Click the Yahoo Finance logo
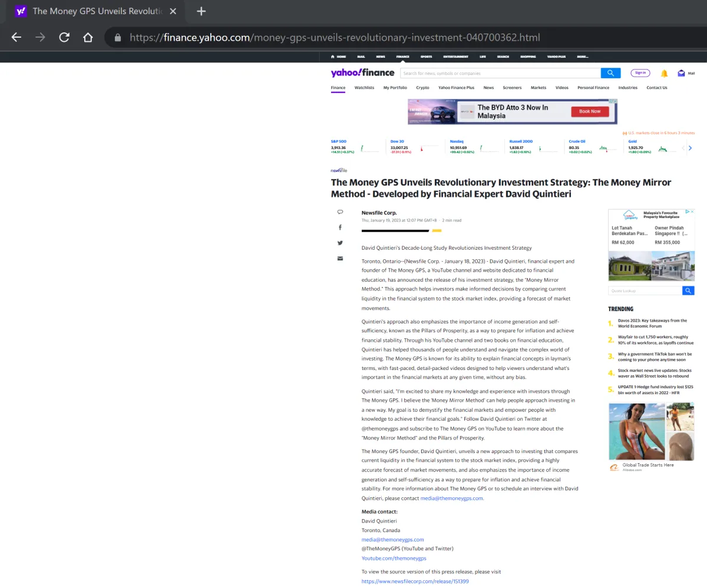The image size is (707, 588). (362, 73)
